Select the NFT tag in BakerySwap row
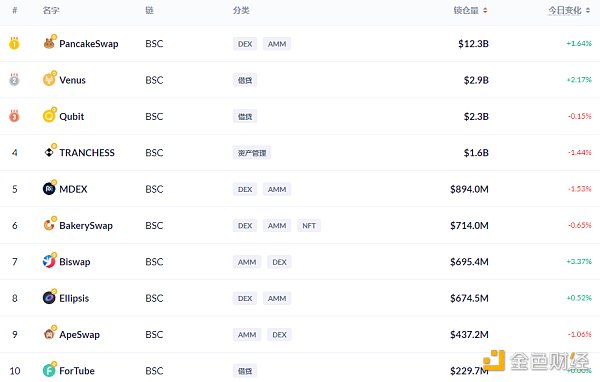 [x=309, y=225]
